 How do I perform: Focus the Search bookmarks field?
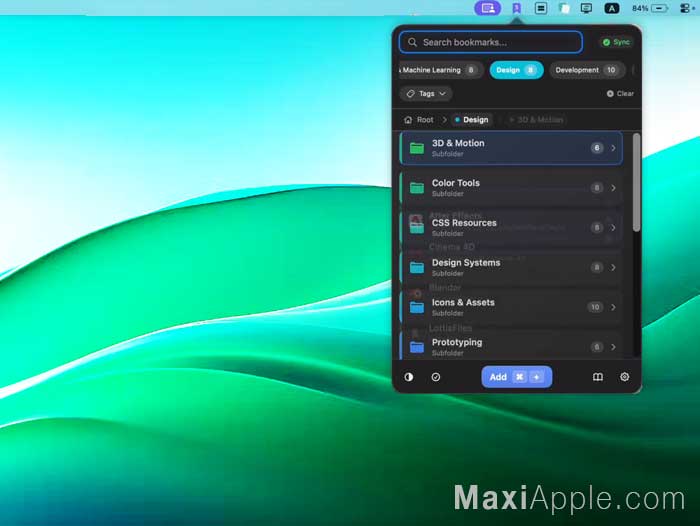pos(491,42)
